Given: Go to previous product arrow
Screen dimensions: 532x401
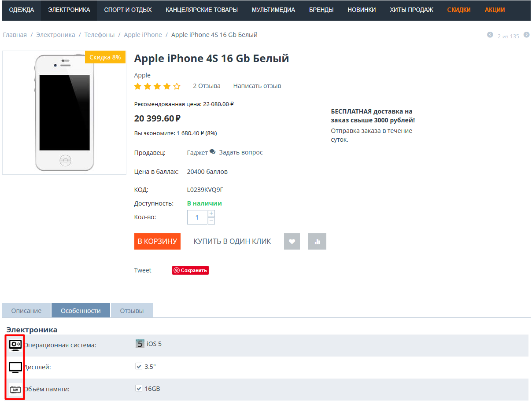Looking at the screenshot, I should tap(490, 35).
